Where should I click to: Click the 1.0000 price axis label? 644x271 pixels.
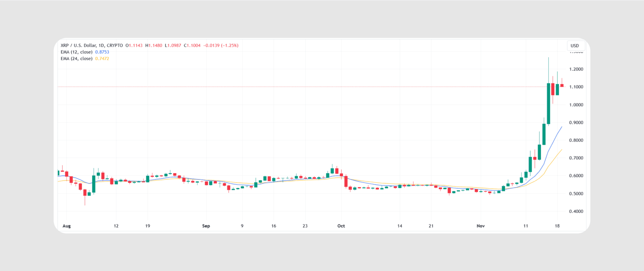coord(576,105)
